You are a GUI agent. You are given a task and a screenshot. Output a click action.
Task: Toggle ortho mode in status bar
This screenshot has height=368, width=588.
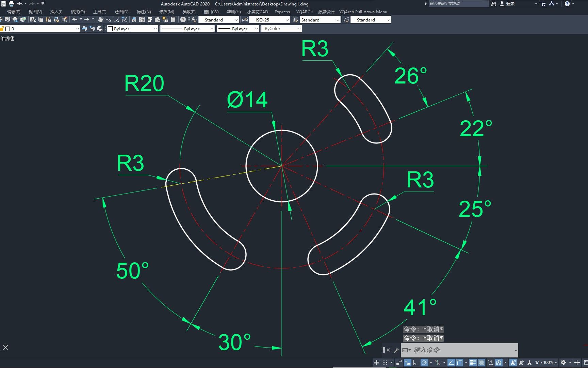click(x=416, y=363)
